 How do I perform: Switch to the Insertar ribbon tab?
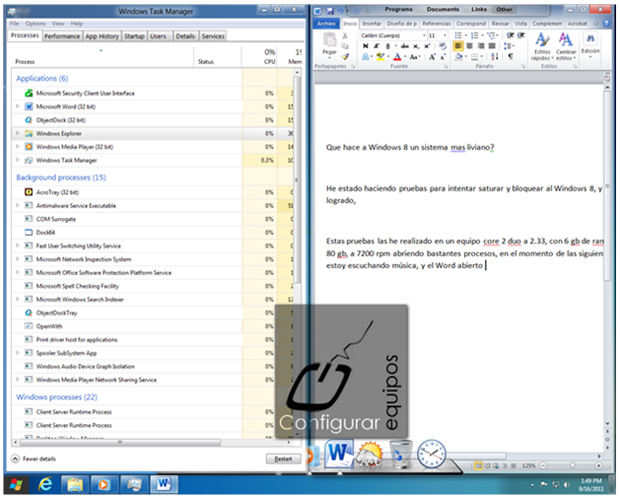[x=372, y=24]
